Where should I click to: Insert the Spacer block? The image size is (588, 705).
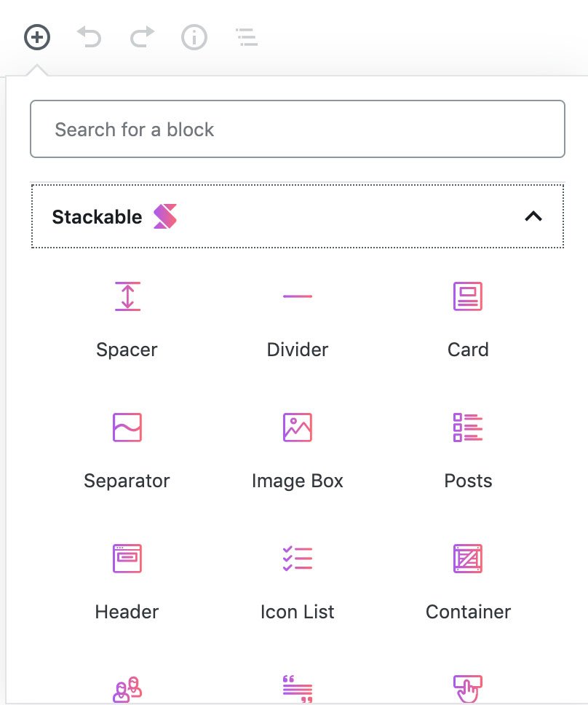coord(127,320)
